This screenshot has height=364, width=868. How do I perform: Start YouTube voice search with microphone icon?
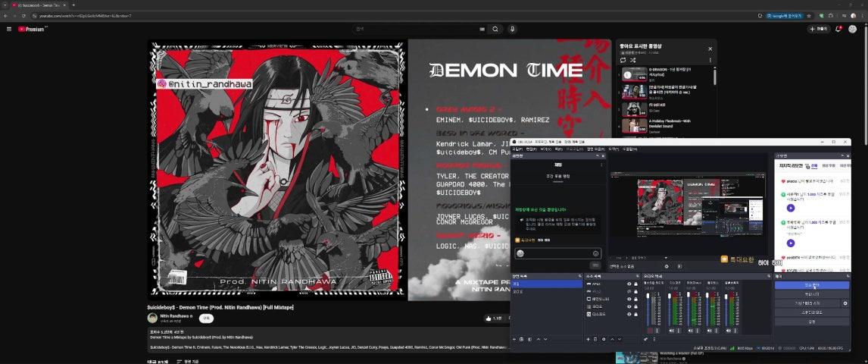(513, 29)
